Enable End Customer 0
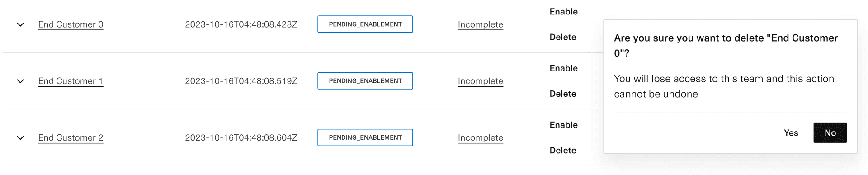Image resolution: width=868 pixels, height=175 pixels. click(x=563, y=12)
